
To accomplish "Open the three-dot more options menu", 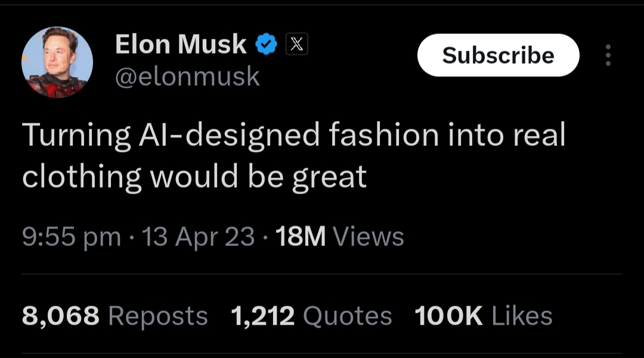I will coord(608,55).
